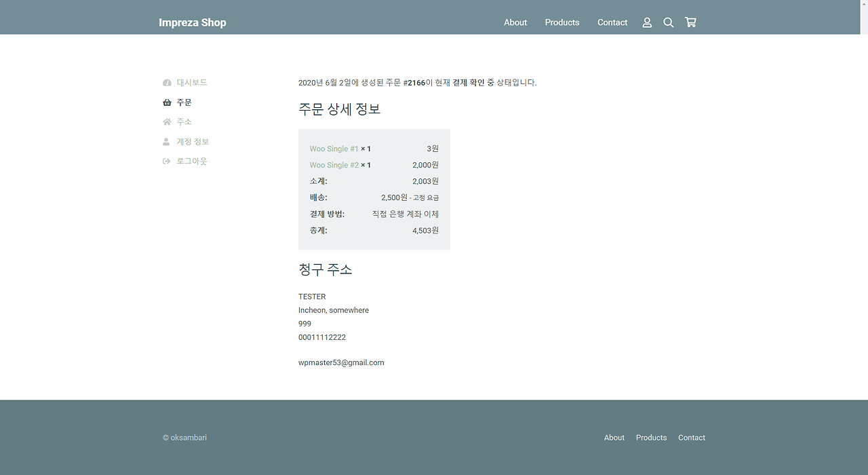Screen dimensions: 868x475
Task: Open the shopping cart icon in the header
Action: click(x=690, y=22)
